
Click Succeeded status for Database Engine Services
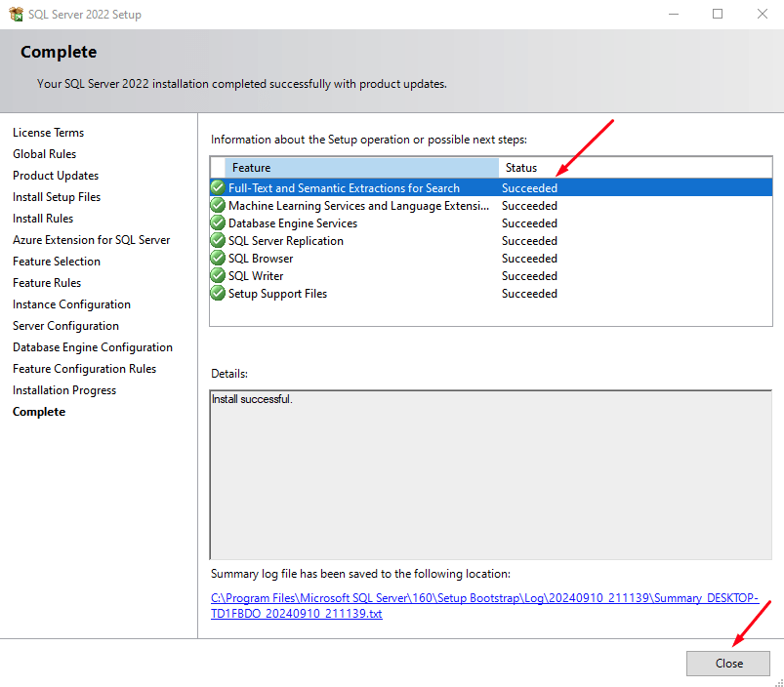coord(529,223)
